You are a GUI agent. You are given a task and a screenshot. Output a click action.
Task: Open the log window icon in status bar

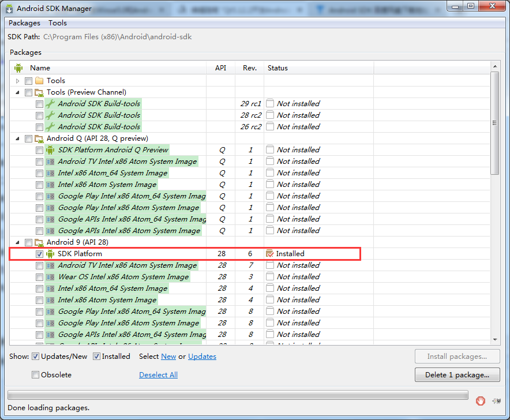[x=496, y=401]
